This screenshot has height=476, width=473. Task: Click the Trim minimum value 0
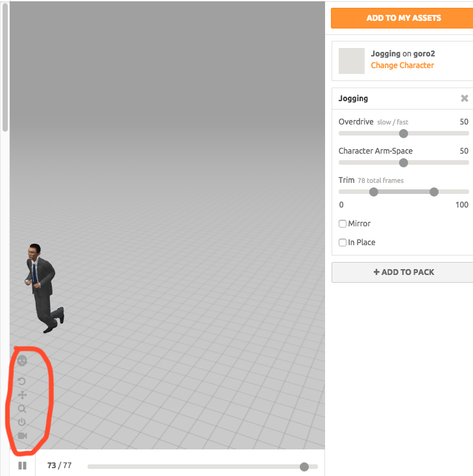click(x=341, y=205)
